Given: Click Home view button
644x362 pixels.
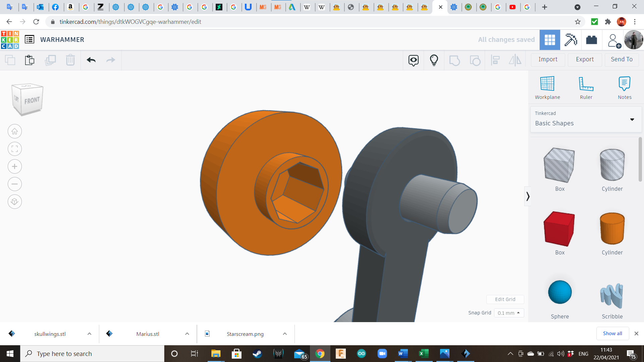Looking at the screenshot, I should tap(15, 131).
